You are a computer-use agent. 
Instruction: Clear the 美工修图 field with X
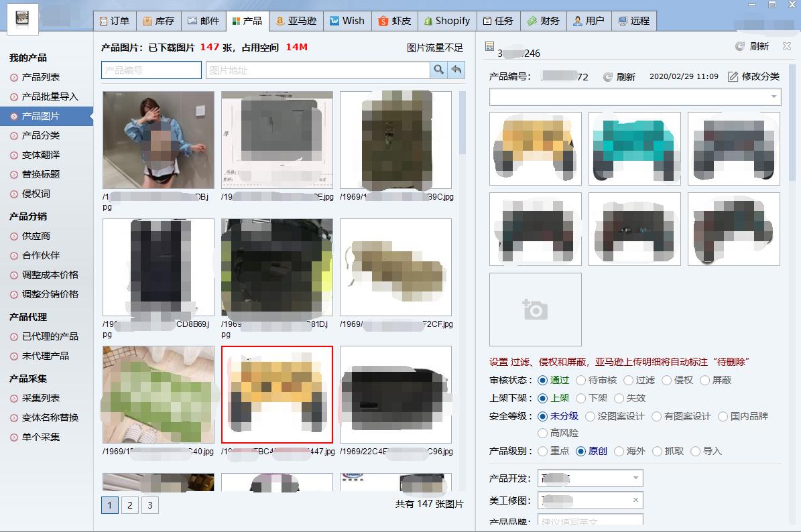coord(635,500)
